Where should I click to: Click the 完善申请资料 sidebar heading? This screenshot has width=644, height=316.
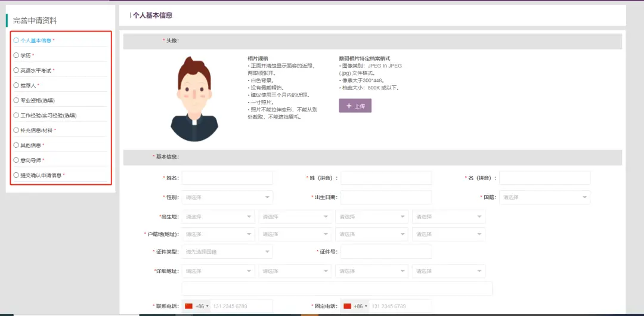pos(35,20)
